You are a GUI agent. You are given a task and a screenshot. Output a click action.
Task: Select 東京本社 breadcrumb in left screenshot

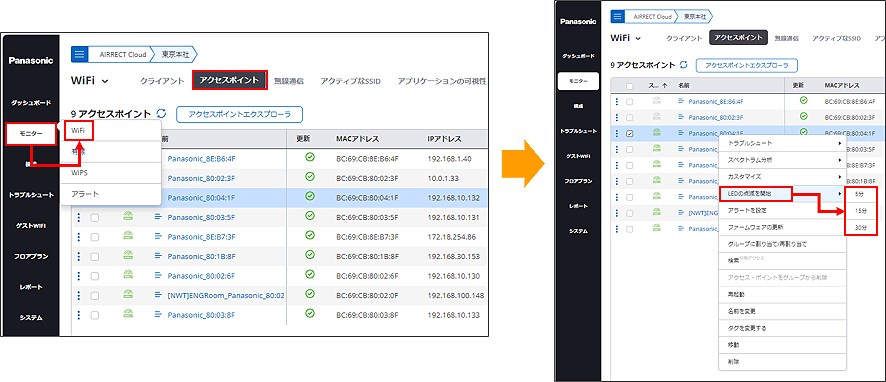tap(176, 55)
